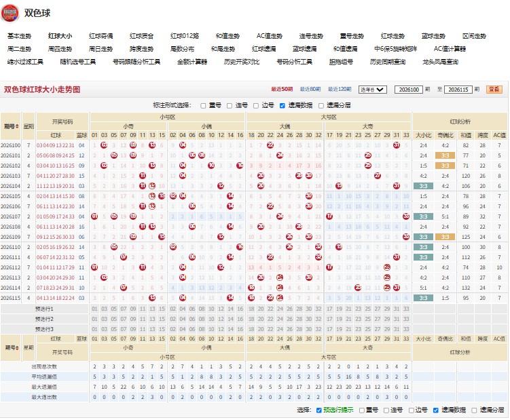This screenshot has width=510, height=420.
Task: Click red ball 33 in issue 2026107 row
Action: click(x=406, y=216)
